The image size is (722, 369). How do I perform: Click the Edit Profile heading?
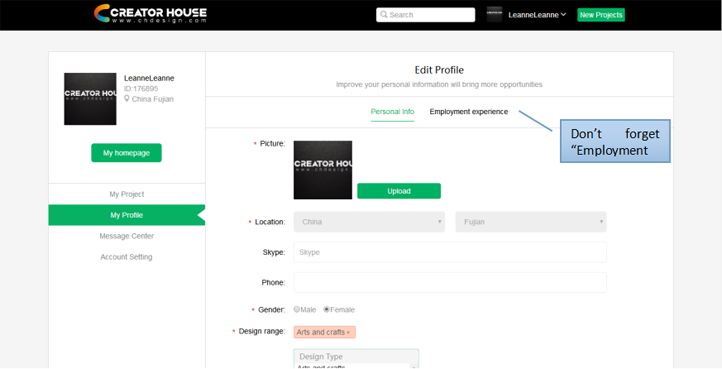(x=439, y=70)
